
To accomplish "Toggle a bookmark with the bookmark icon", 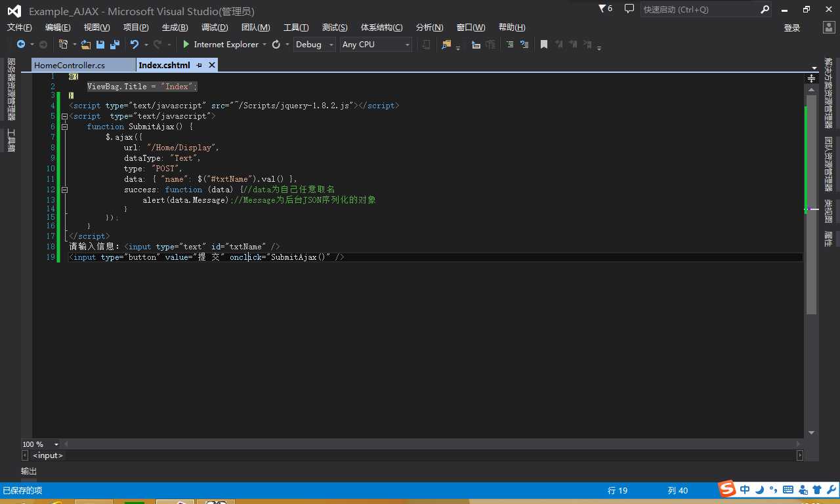I will 544,44.
